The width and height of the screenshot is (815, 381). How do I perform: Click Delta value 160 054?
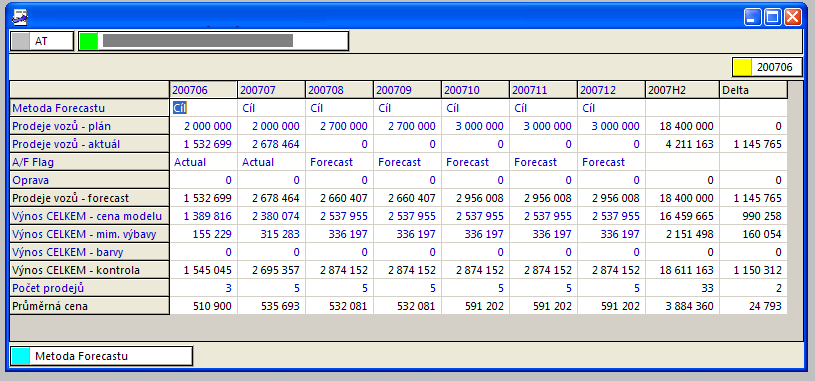753,234
